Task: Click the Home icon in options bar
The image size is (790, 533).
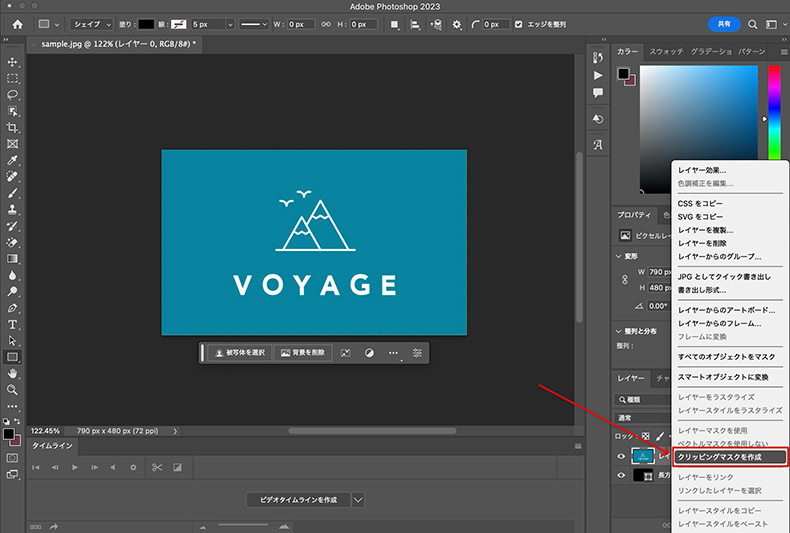Action: (17, 24)
